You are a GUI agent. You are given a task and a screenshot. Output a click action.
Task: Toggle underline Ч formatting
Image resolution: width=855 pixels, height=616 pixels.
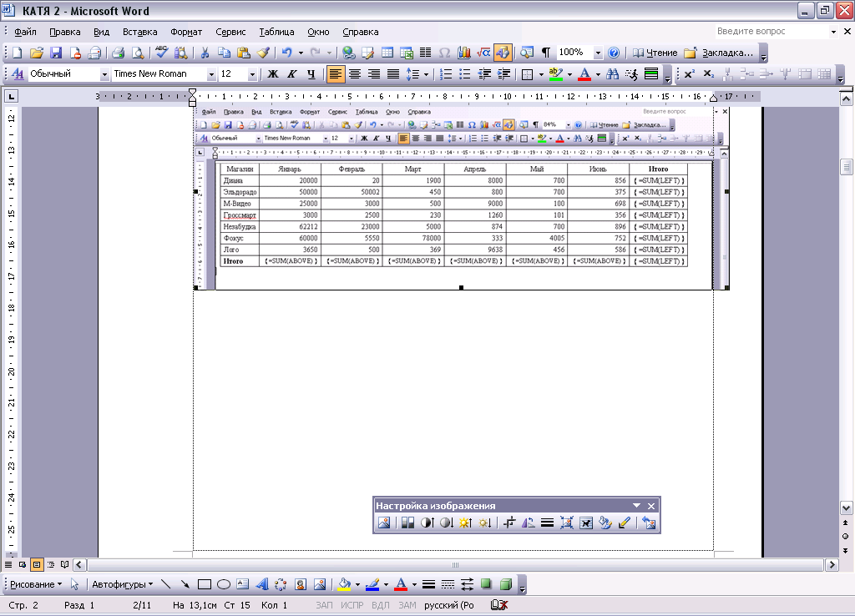(311, 74)
